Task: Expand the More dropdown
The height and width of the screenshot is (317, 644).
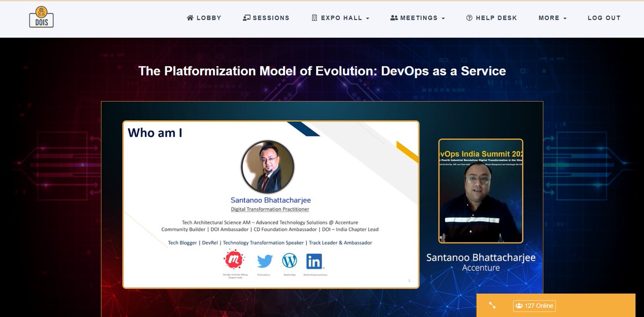Action: click(566, 18)
